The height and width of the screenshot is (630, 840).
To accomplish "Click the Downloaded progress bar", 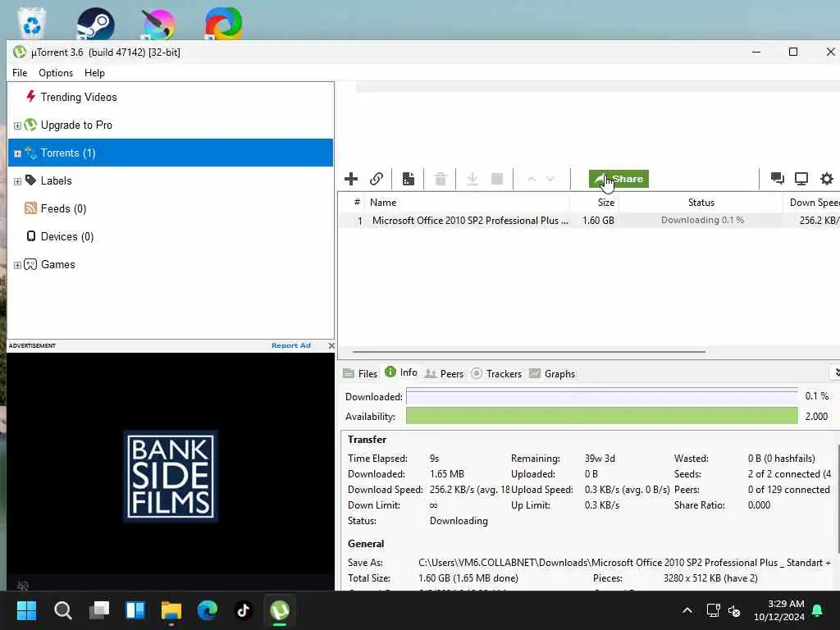I will tap(601, 397).
